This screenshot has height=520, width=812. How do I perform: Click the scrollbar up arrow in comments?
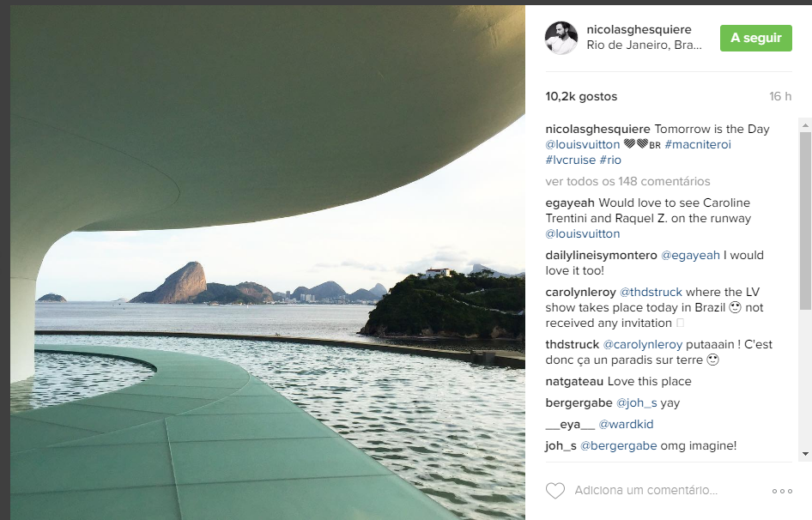coord(805,124)
